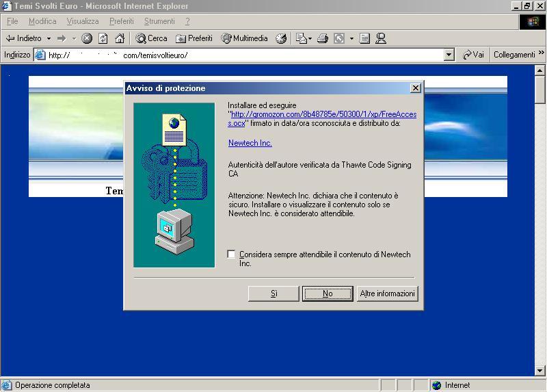Click the status bar page icon
The width and height of the screenshot is (547, 392).
pos(6,385)
